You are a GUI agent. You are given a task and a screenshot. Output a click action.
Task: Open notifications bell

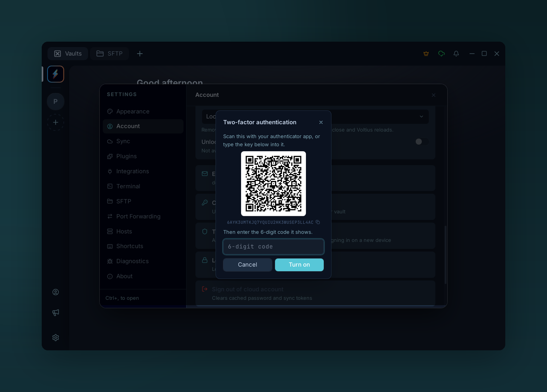[x=456, y=54]
